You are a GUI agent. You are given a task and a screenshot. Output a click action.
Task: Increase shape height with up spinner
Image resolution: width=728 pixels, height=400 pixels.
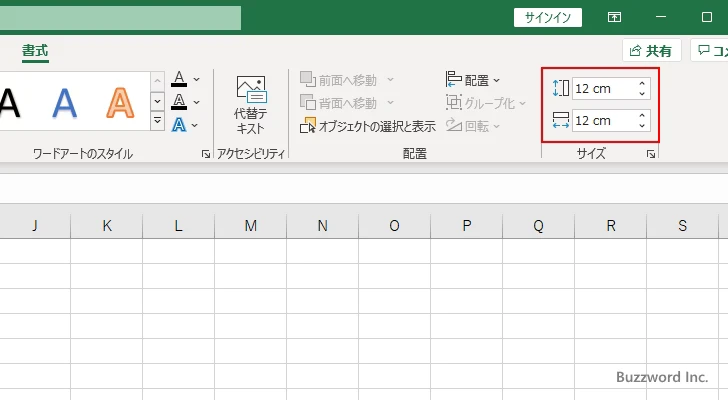tap(642, 84)
